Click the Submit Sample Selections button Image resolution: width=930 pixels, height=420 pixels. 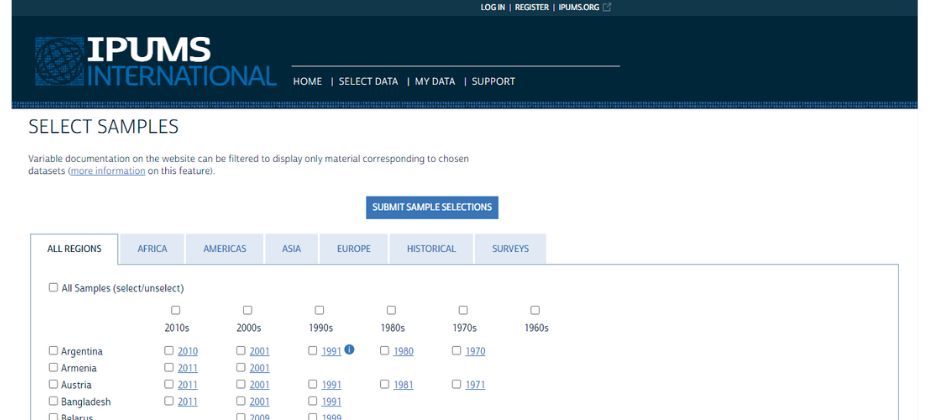(432, 208)
